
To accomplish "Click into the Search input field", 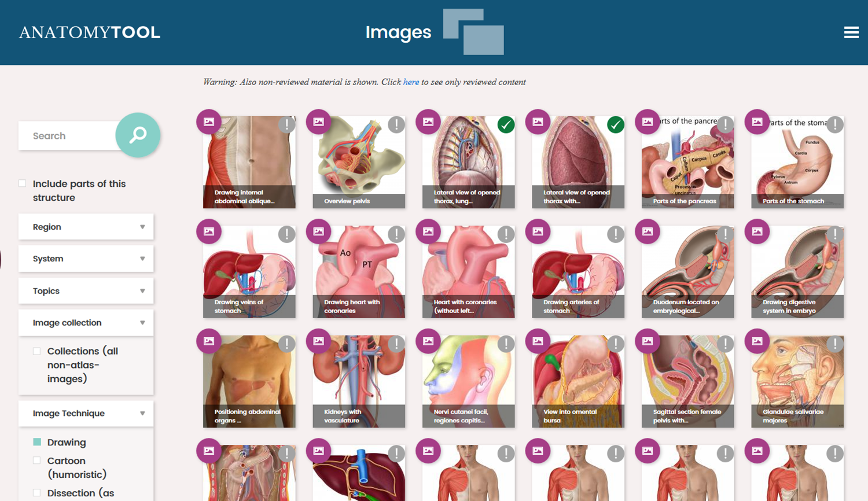I will pyautogui.click(x=68, y=136).
